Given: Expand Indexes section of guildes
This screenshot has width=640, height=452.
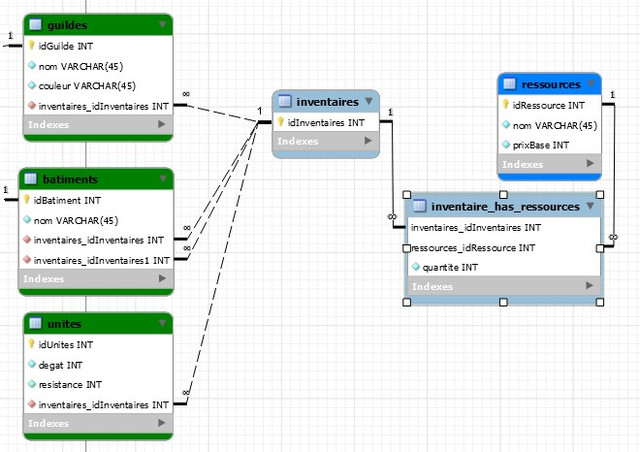Looking at the screenshot, I should (162, 124).
